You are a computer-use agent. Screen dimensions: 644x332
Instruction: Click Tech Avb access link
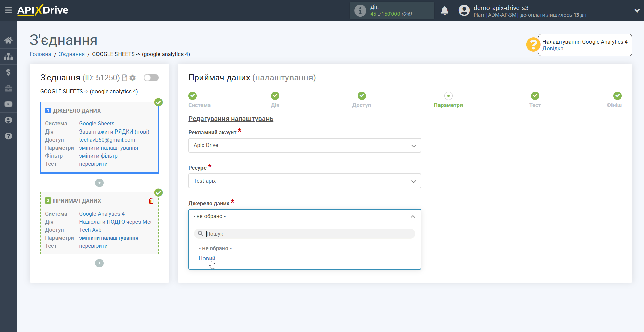click(x=90, y=230)
